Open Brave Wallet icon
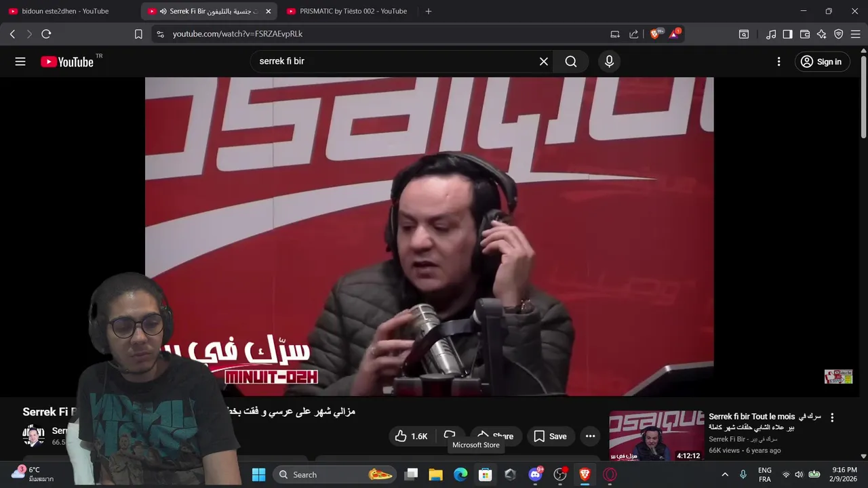This screenshot has width=868, height=488. [805, 34]
